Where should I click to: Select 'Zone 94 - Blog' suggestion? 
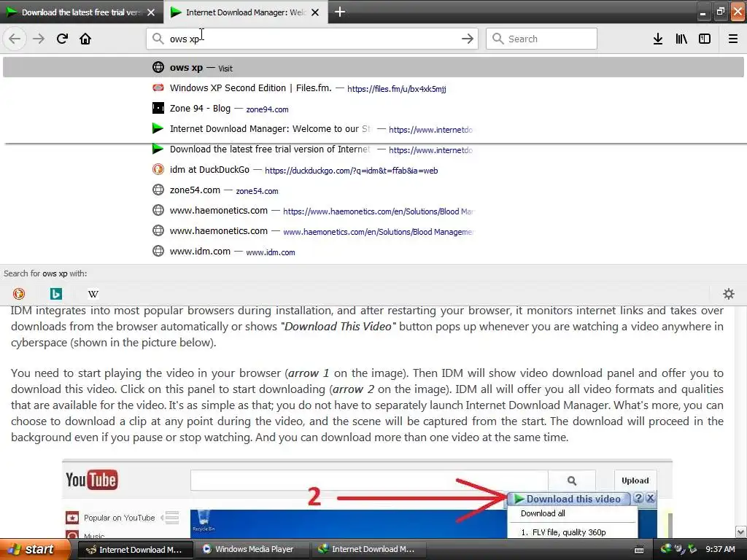point(373,109)
